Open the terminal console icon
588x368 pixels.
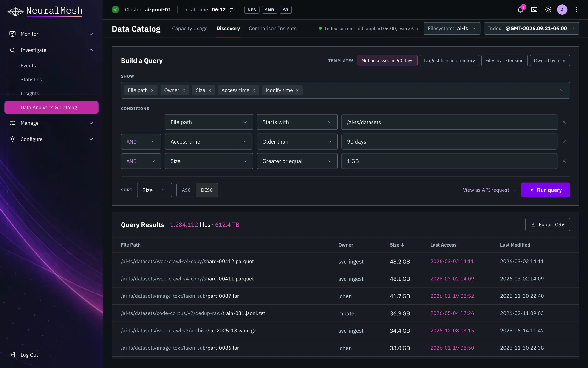tap(534, 10)
